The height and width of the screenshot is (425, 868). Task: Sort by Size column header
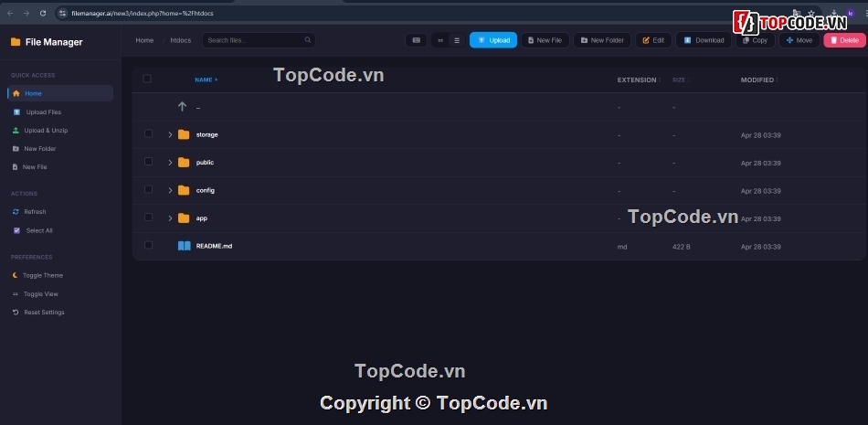(681, 80)
